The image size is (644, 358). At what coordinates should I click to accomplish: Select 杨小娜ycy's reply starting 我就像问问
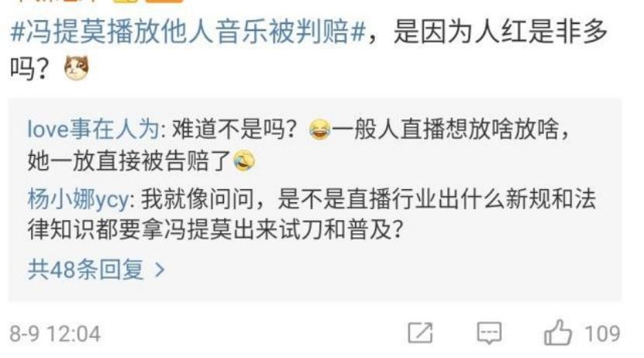(312, 215)
